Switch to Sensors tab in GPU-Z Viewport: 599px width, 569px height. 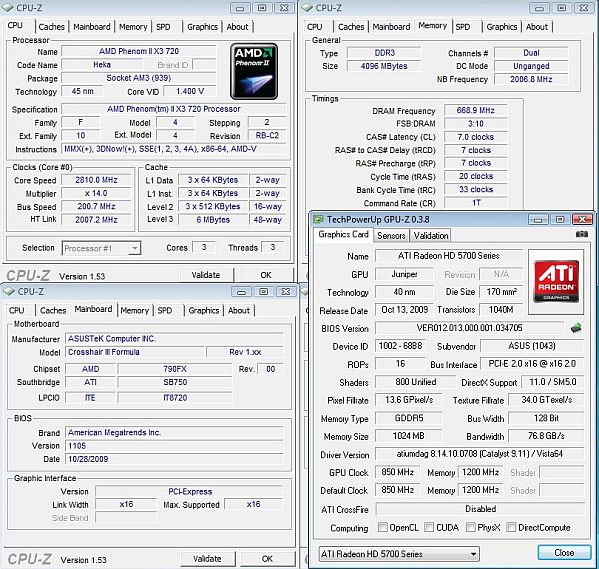(x=391, y=235)
